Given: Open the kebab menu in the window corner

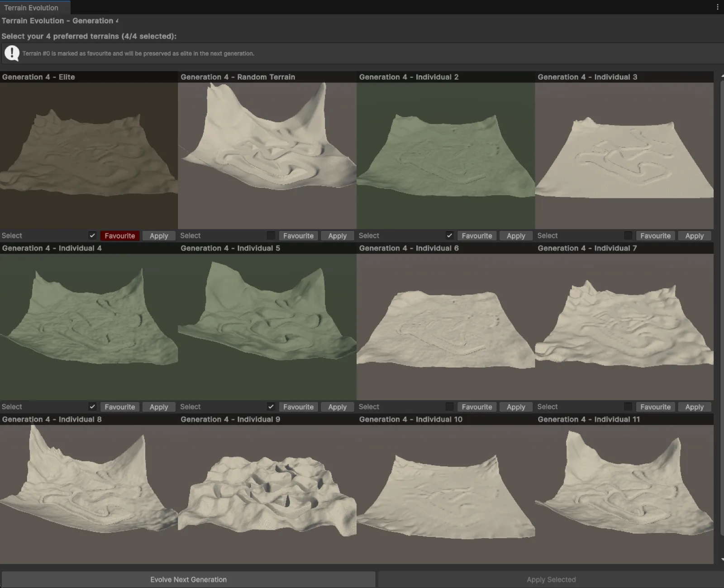Looking at the screenshot, I should point(717,7).
